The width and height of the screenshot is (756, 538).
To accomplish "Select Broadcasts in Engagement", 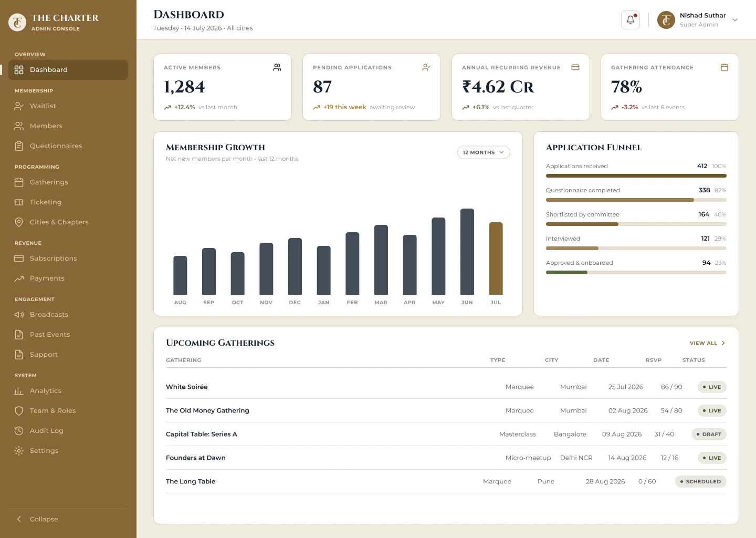I will coord(68,315).
